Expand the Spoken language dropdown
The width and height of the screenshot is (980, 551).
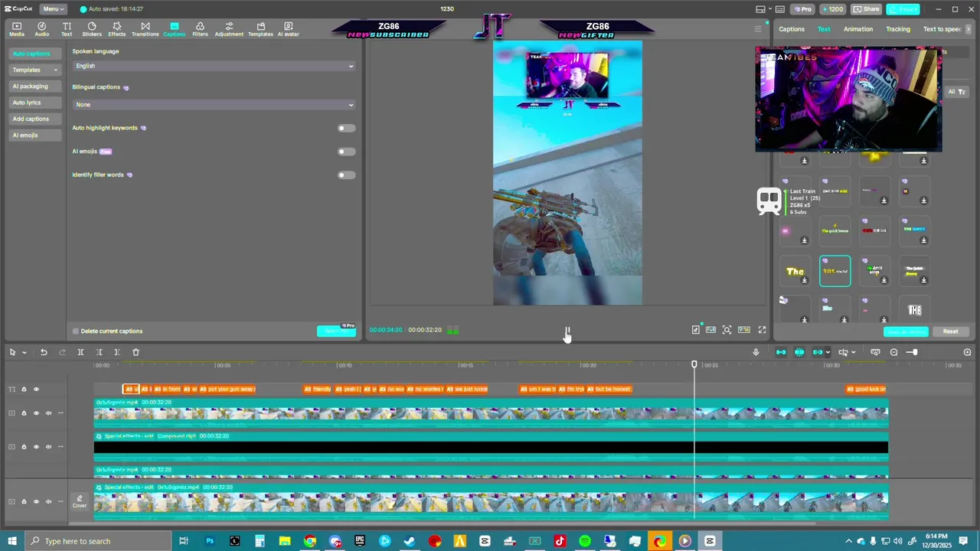pos(214,66)
